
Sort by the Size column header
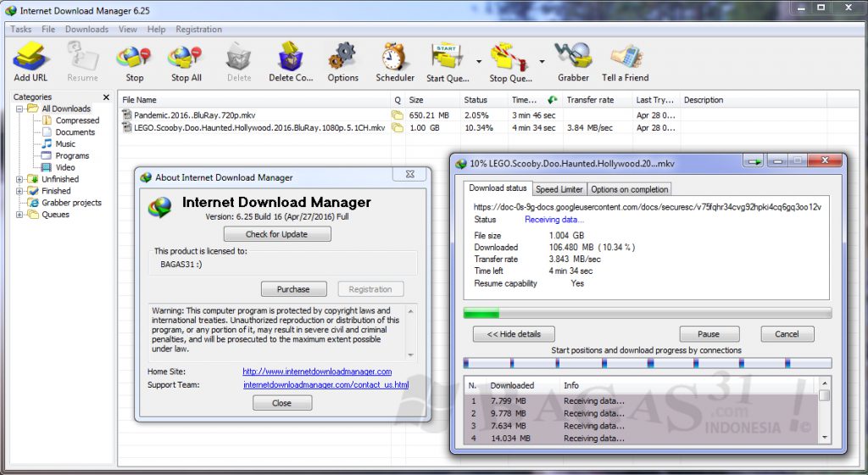pos(432,99)
